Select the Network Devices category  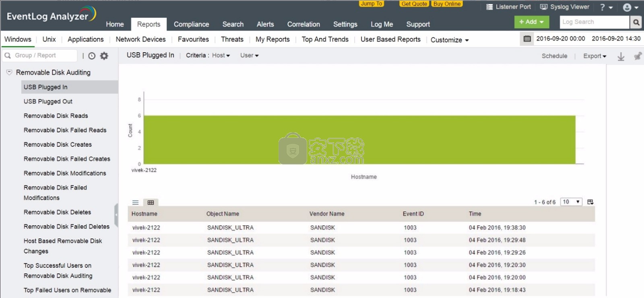(140, 39)
